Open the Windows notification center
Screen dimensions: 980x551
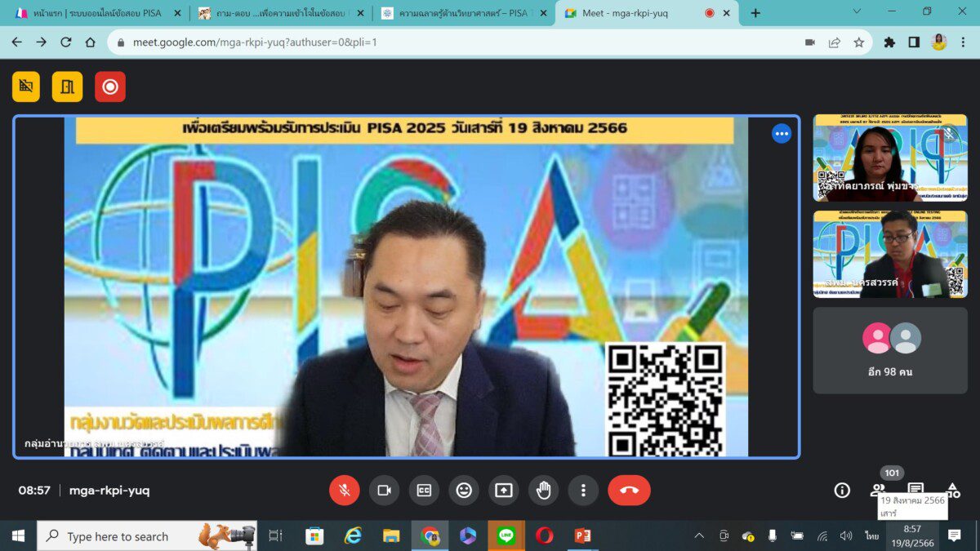click(x=954, y=536)
